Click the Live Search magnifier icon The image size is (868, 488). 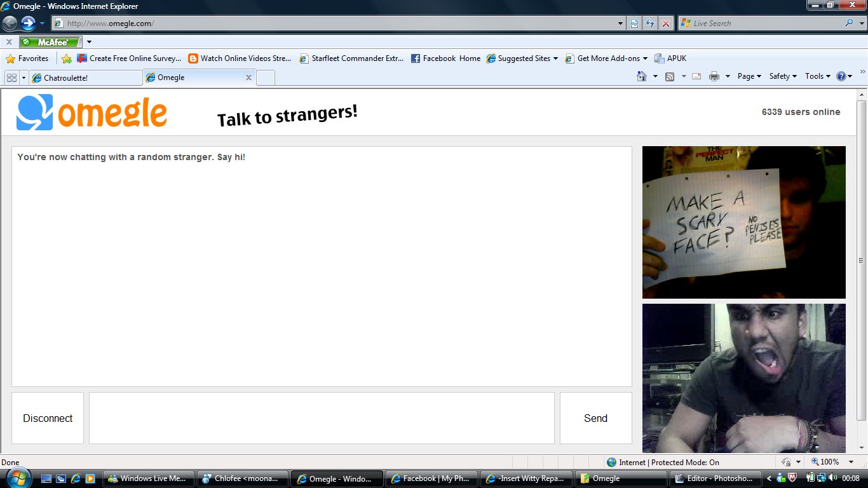(849, 23)
